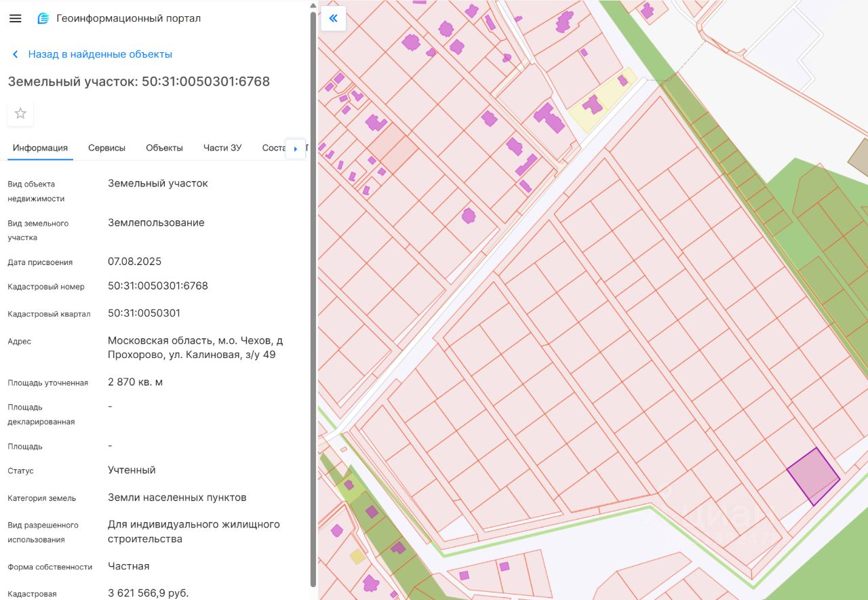Switch to the Информация tab
The width and height of the screenshot is (868, 600).
[x=40, y=148]
